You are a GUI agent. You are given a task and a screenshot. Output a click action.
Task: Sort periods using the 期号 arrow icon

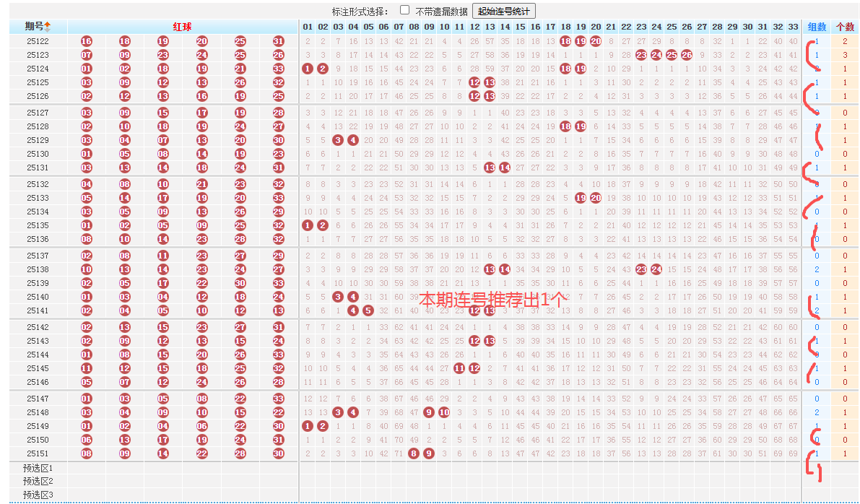48,26
